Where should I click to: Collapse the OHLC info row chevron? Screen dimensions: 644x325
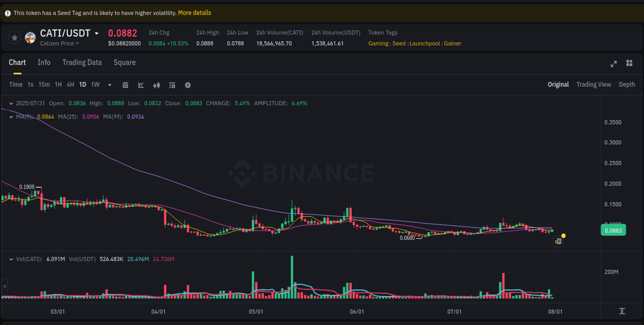(x=11, y=103)
